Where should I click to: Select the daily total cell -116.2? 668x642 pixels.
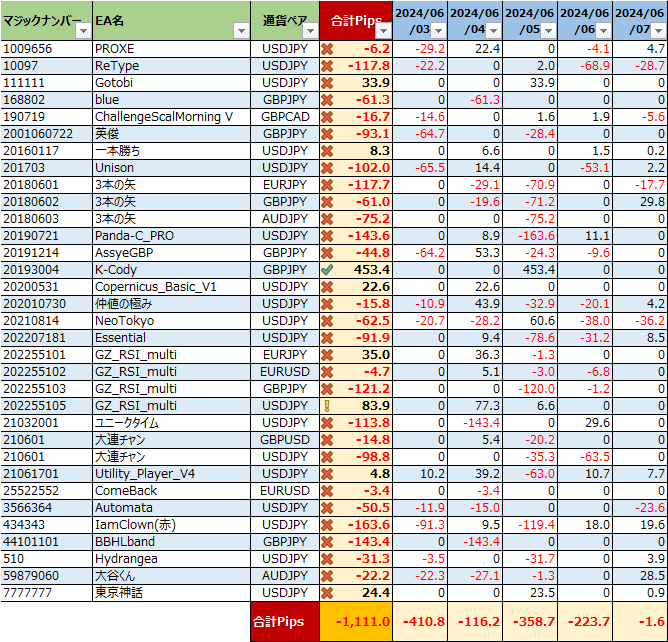pyautogui.click(x=475, y=622)
